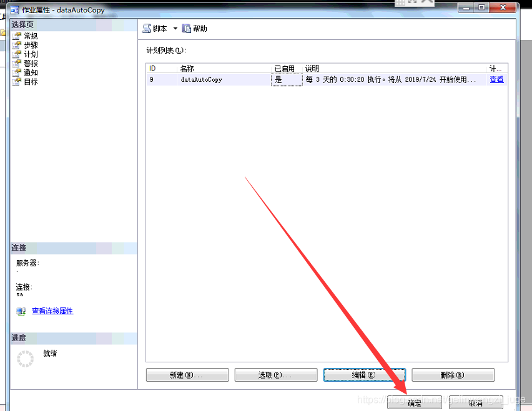Select the 常规 page label

click(x=31, y=36)
